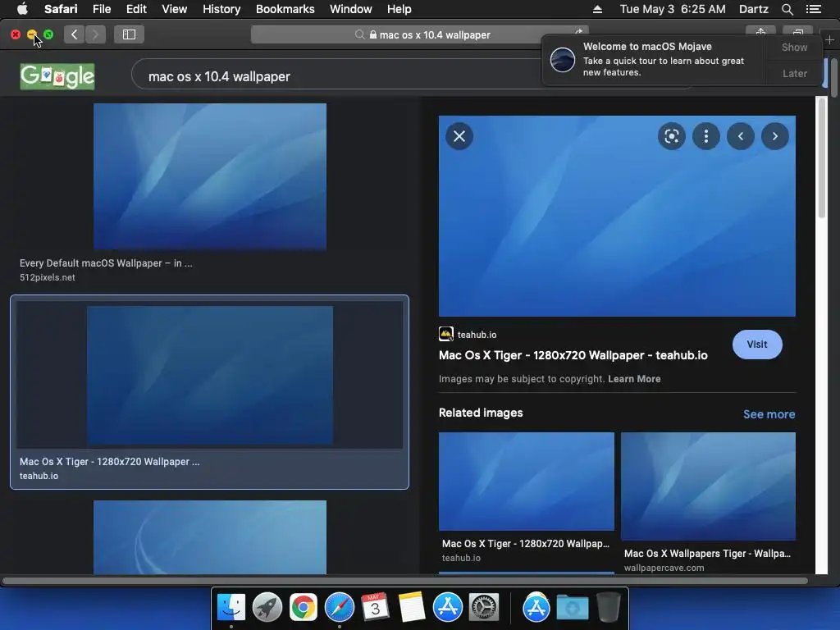
Task: Click the Learn More copyright link
Action: [634, 379]
